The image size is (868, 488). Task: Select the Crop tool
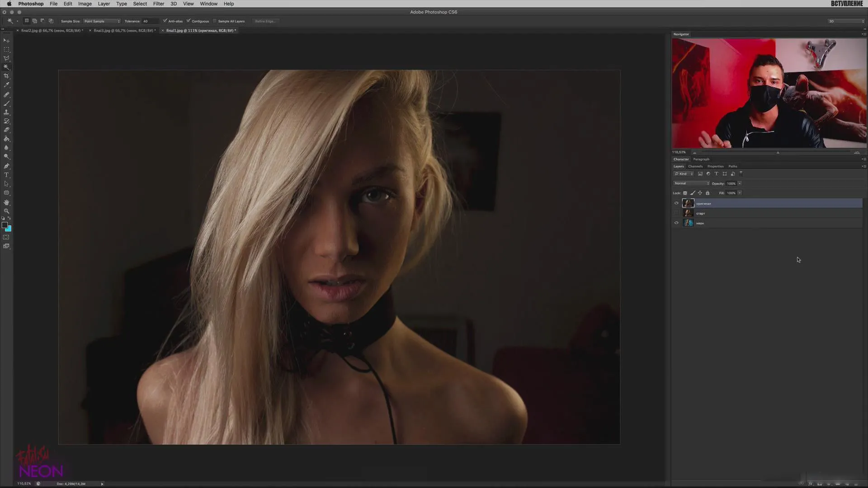point(6,76)
